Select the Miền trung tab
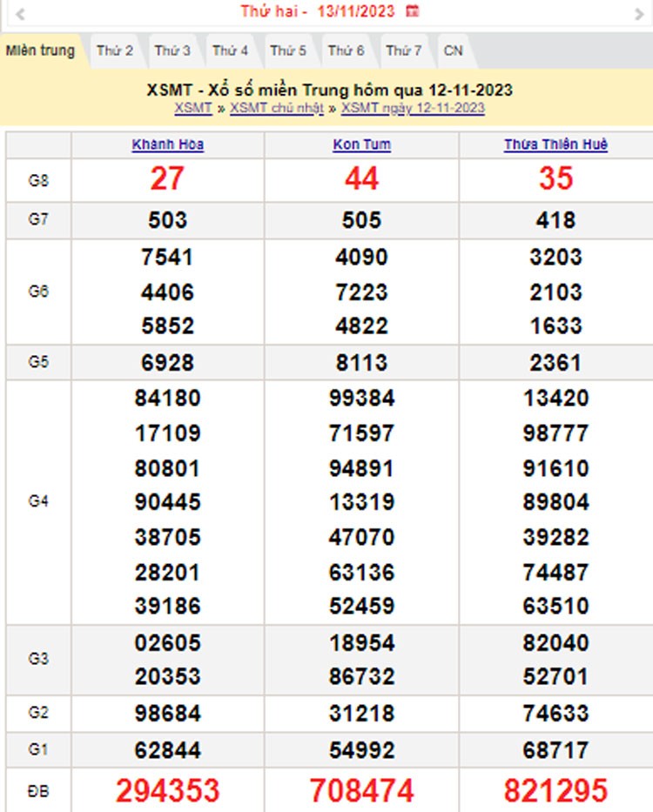Screen dimensions: 653x812 (x=40, y=50)
